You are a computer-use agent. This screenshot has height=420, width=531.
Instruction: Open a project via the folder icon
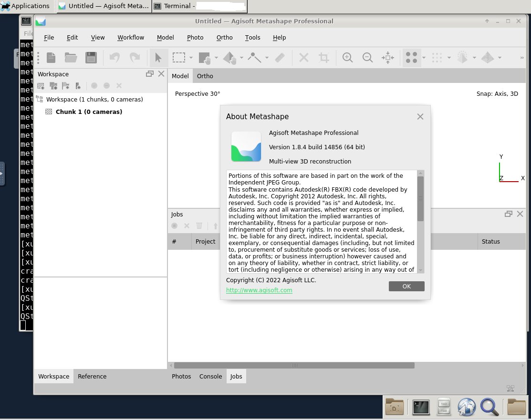[71, 58]
